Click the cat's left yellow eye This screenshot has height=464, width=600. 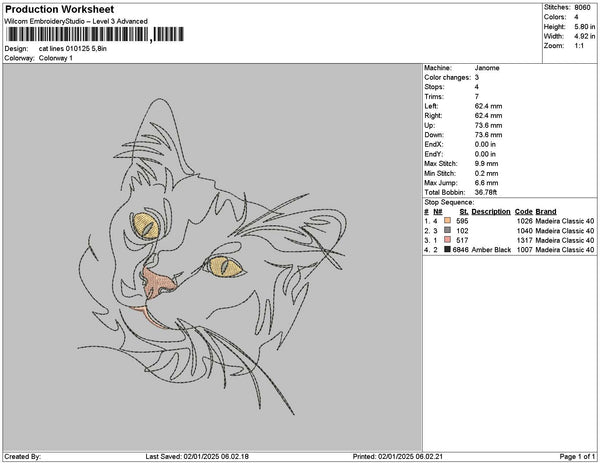(x=146, y=226)
